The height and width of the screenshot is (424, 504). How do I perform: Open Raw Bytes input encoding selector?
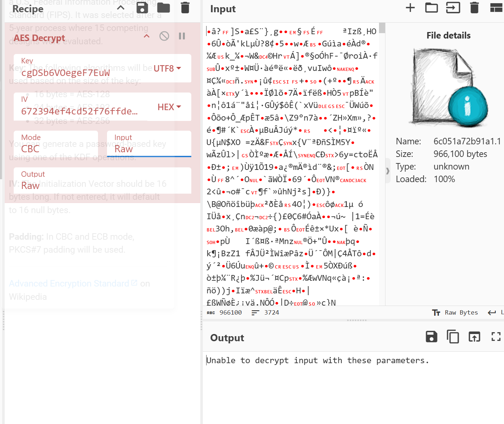pyautogui.click(x=455, y=312)
